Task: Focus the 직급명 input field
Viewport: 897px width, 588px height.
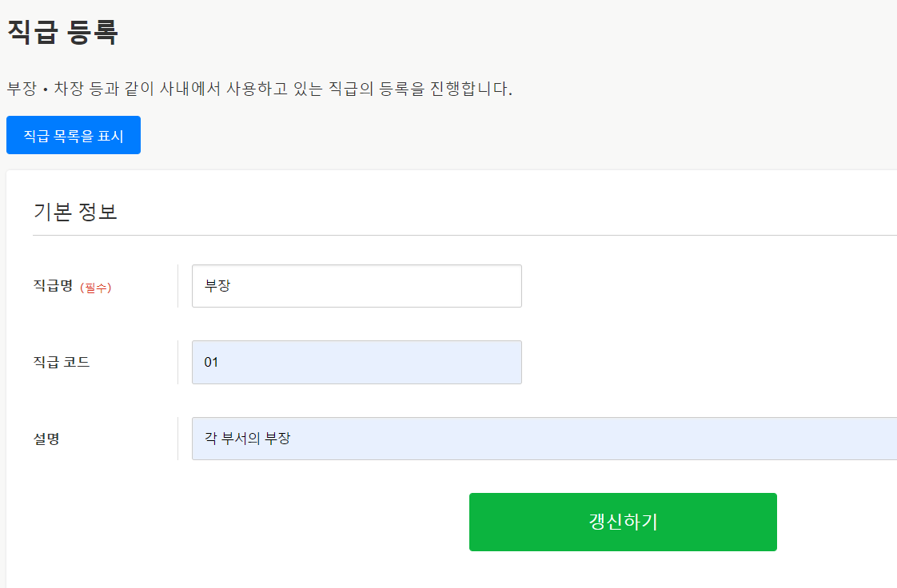Action: tap(357, 286)
